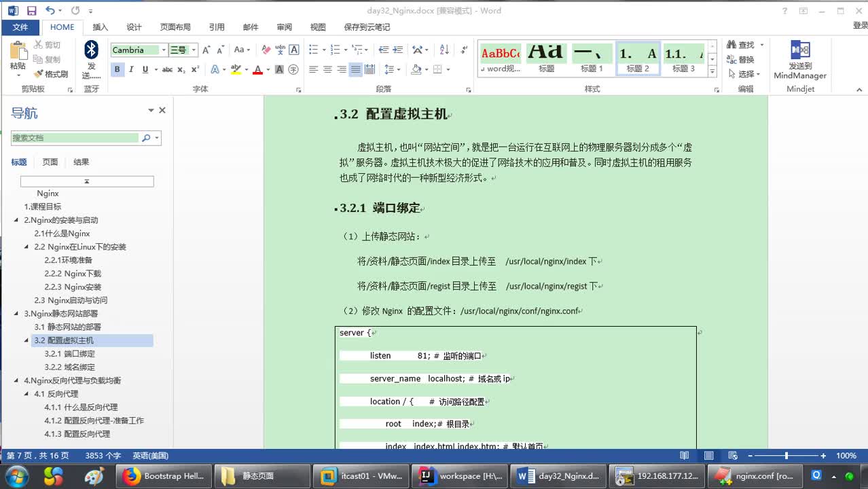868x489 pixels.
Task: Click the Bluetooth send icon
Action: click(x=92, y=50)
